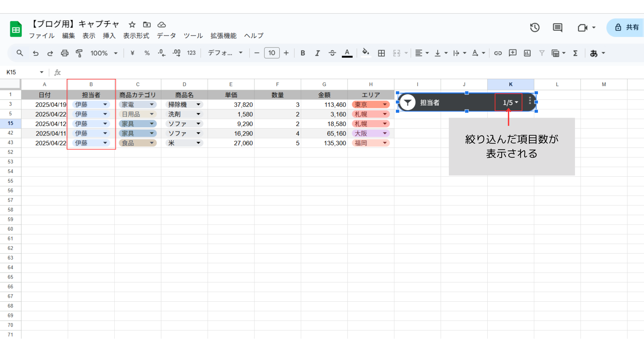Open the borders grid icon

[x=382, y=53]
